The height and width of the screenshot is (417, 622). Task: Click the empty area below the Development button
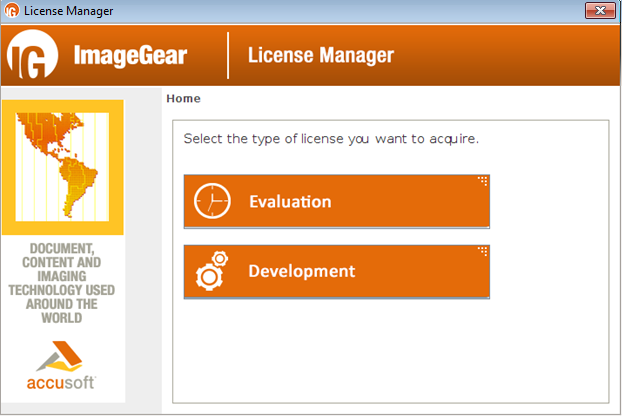390,350
